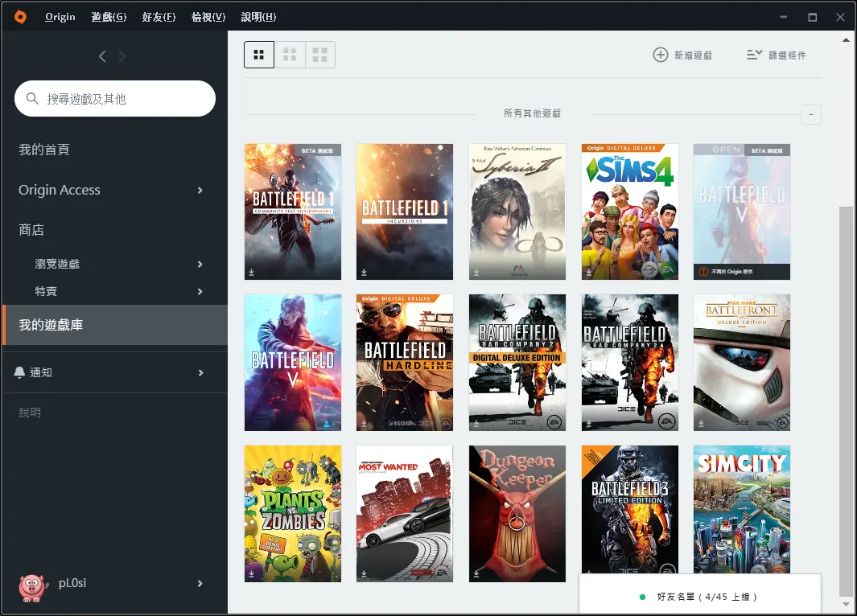The width and height of the screenshot is (857, 616).
Task: Open the Star Wars Battlefront tile
Action: (742, 363)
